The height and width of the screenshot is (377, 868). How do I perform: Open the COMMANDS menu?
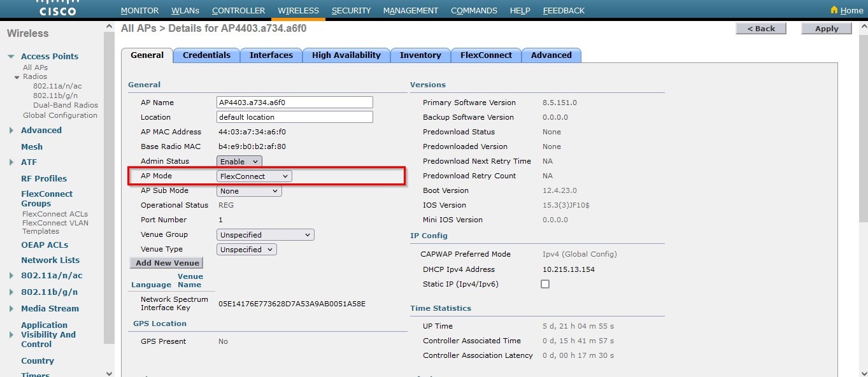[x=474, y=11]
